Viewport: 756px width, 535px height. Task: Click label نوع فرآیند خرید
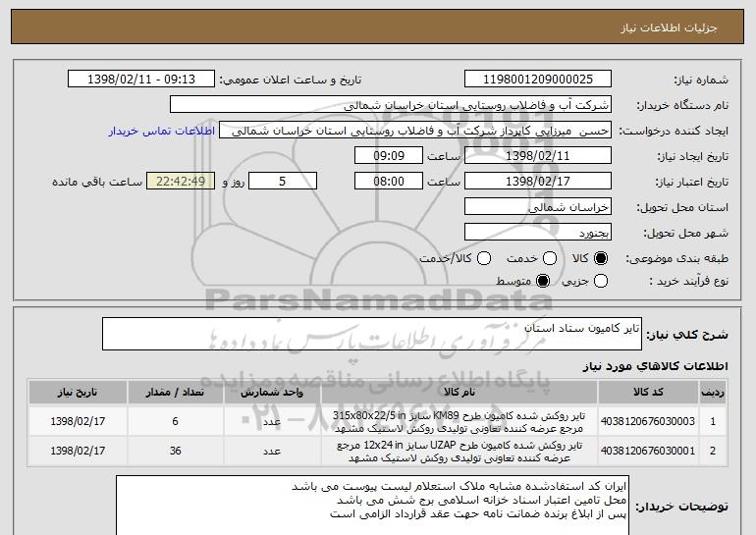coord(689,281)
